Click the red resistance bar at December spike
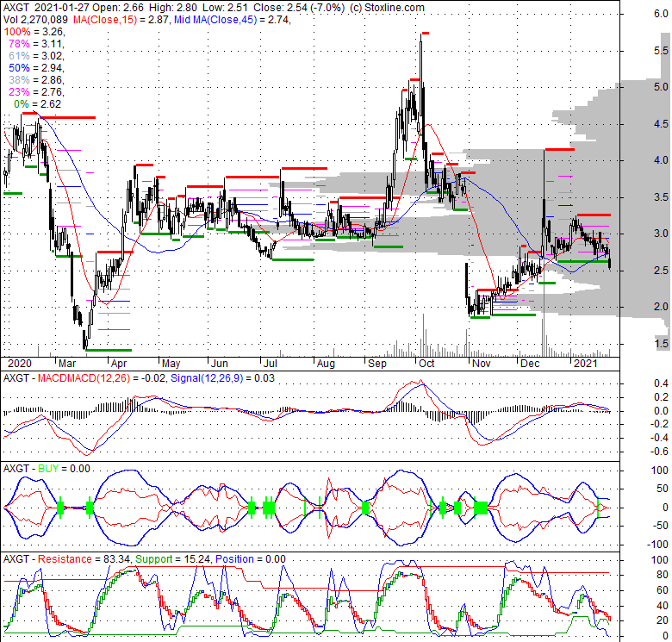The image size is (672, 642). pos(560,149)
